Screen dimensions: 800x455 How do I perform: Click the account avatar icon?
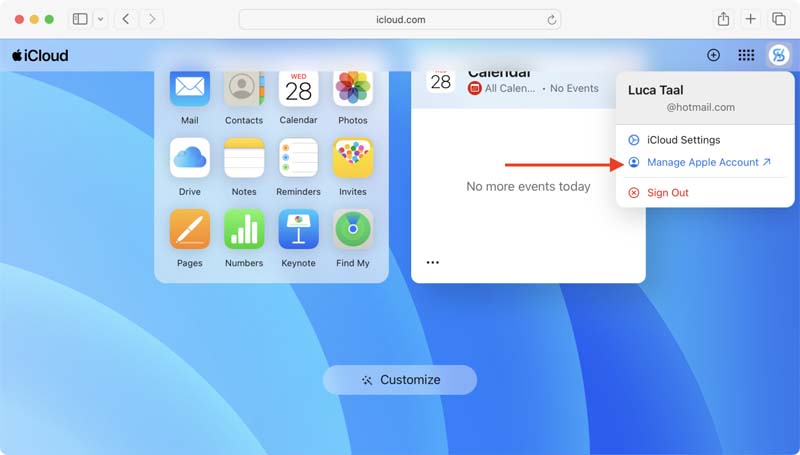tap(779, 55)
